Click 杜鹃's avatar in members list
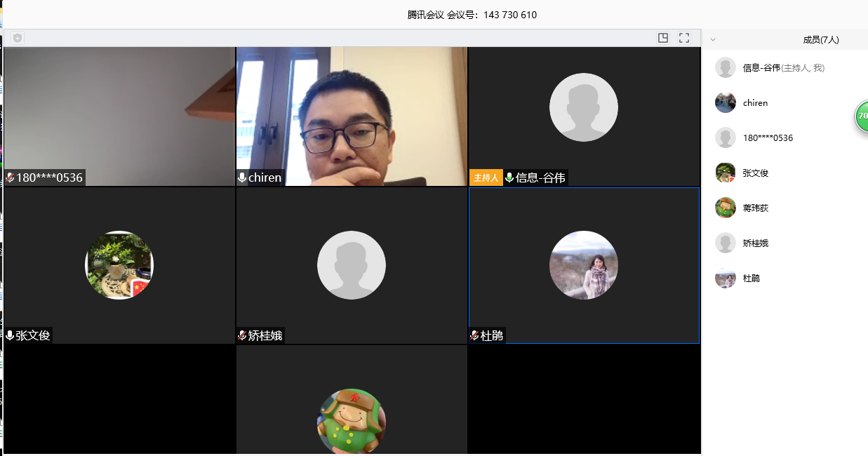This screenshot has height=456, width=868. (725, 279)
